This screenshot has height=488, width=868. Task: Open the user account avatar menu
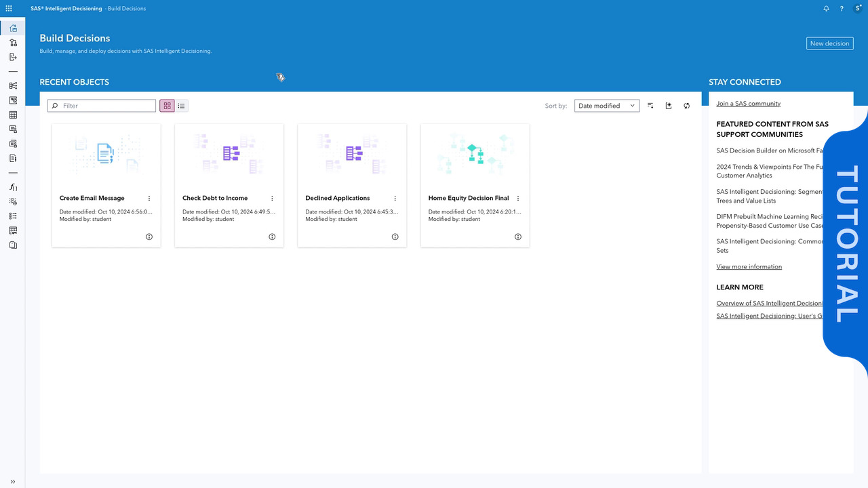click(858, 8)
